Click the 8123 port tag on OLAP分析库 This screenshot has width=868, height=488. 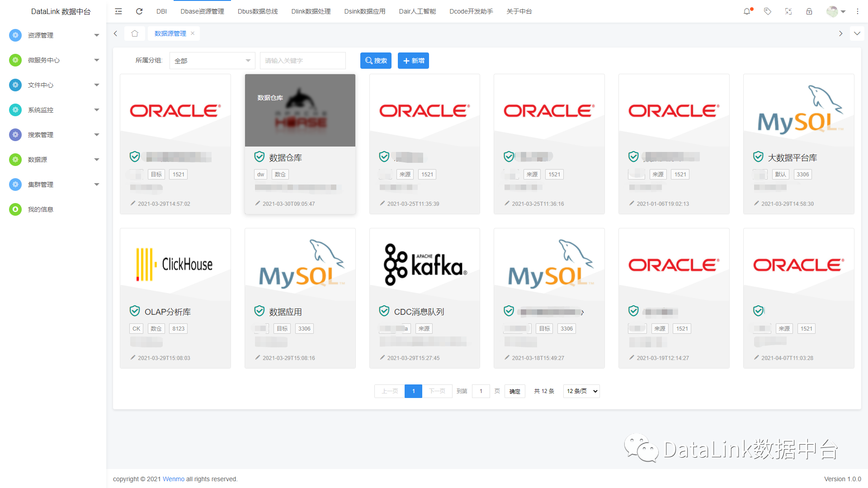coord(179,329)
